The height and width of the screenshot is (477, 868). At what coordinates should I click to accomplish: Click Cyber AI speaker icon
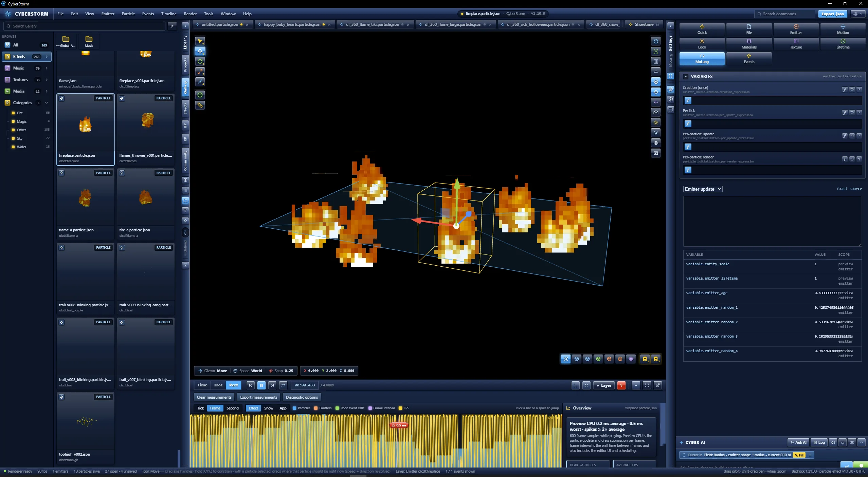pos(833,442)
